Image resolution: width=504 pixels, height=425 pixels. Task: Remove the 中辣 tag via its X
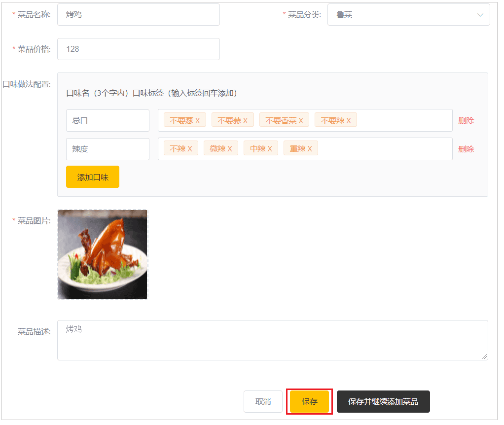click(270, 149)
